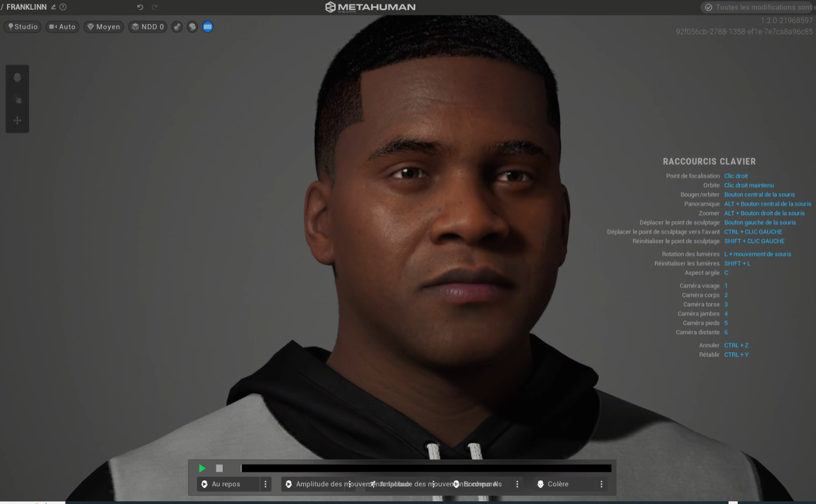This screenshot has width=816, height=504.
Task: Select the Sculpt tool in the left panel
Action: (17, 99)
